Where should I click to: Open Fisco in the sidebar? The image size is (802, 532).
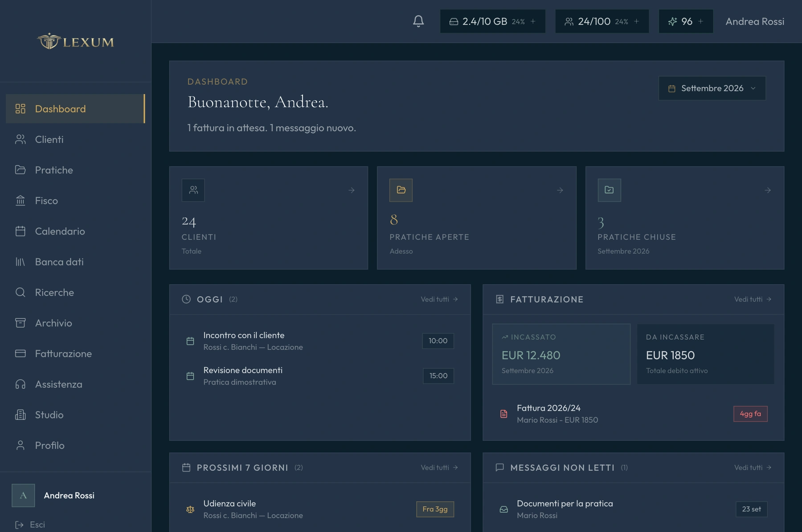pos(75,201)
